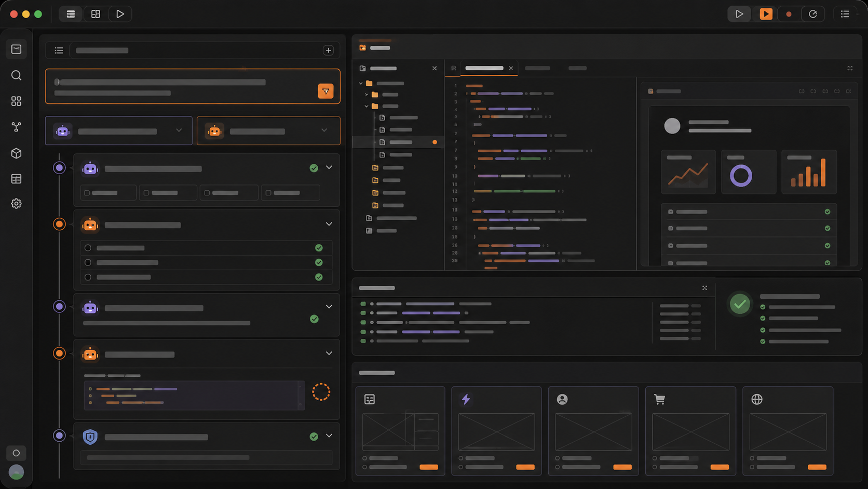The width and height of the screenshot is (868, 489).
Task: Open the orange robot agent dropdown
Action: pos(268,131)
